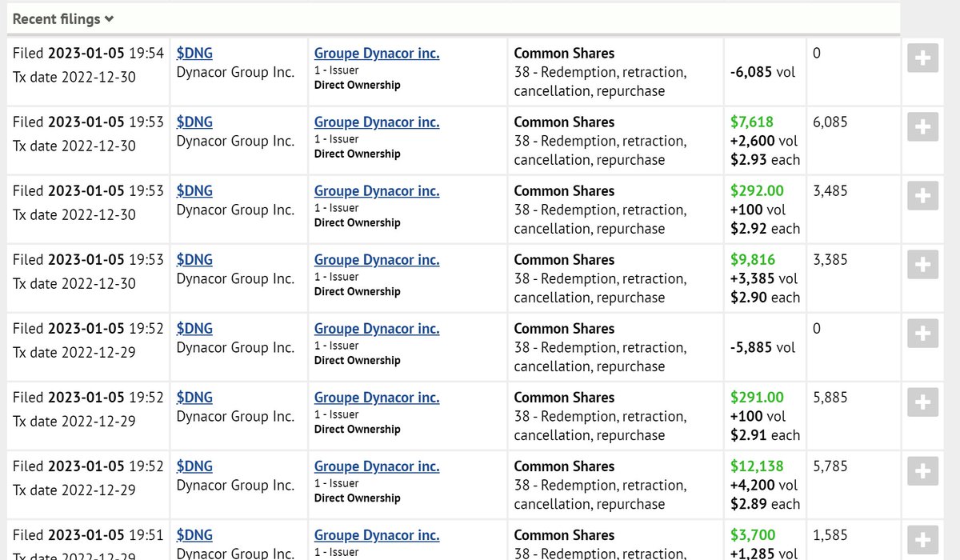Screen dimensions: 960x560
Task: Expand plus icon for $7,618 filing row
Action: coord(922,127)
